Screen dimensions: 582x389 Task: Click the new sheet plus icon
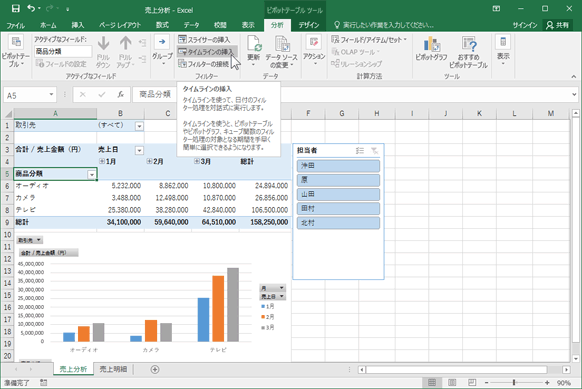pos(155,369)
